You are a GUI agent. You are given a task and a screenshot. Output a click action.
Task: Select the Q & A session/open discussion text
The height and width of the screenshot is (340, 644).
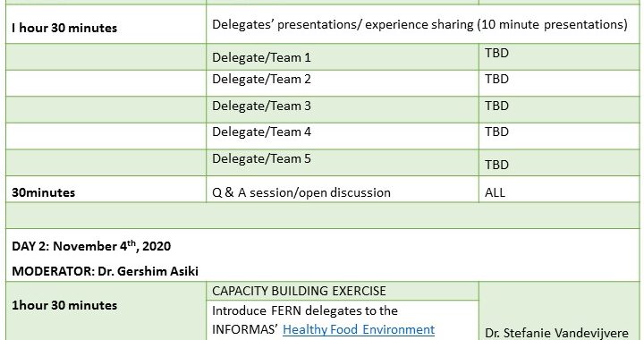coord(301,192)
